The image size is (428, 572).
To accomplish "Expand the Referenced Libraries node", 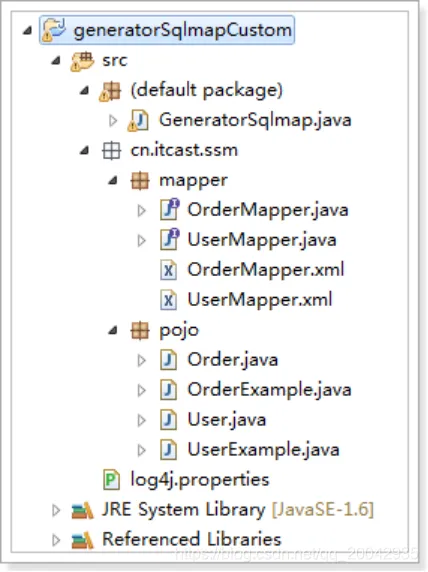I will (56, 540).
